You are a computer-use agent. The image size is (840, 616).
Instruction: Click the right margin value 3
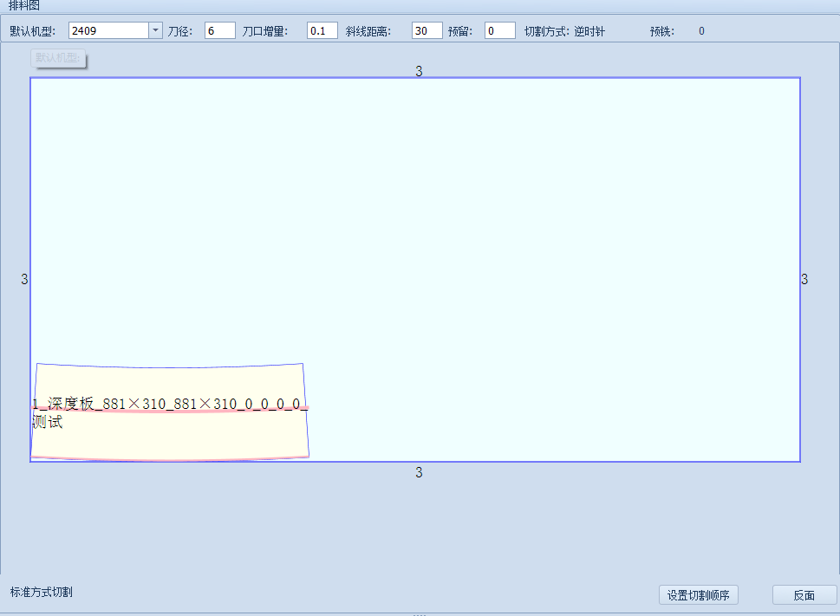tap(804, 279)
